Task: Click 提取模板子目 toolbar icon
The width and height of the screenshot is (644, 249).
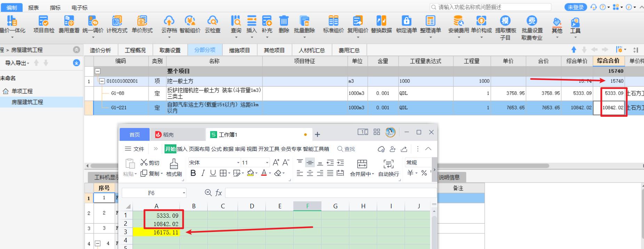Action: tap(505, 28)
